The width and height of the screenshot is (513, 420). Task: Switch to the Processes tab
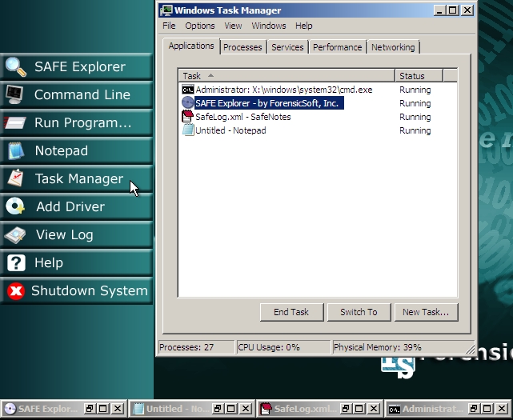tap(242, 47)
